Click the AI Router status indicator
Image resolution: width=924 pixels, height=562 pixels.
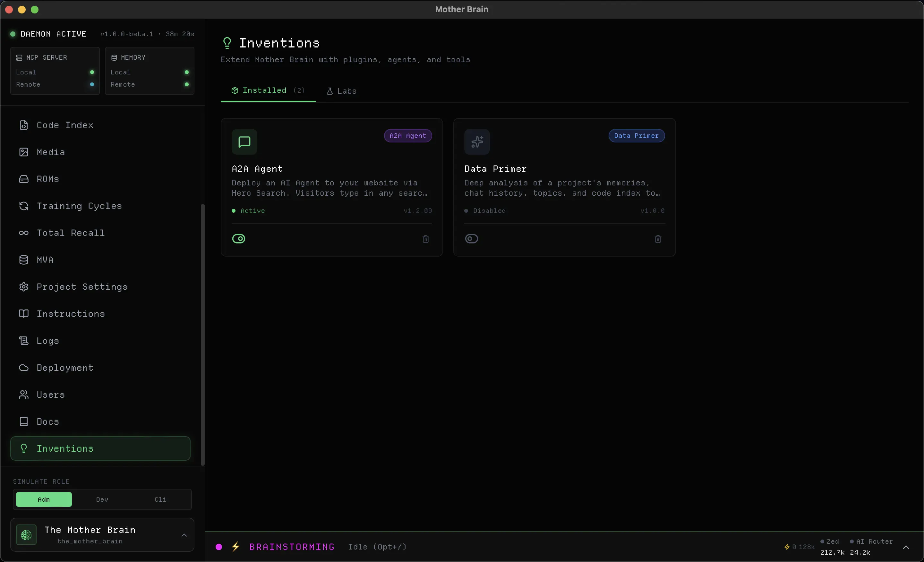[x=871, y=542]
